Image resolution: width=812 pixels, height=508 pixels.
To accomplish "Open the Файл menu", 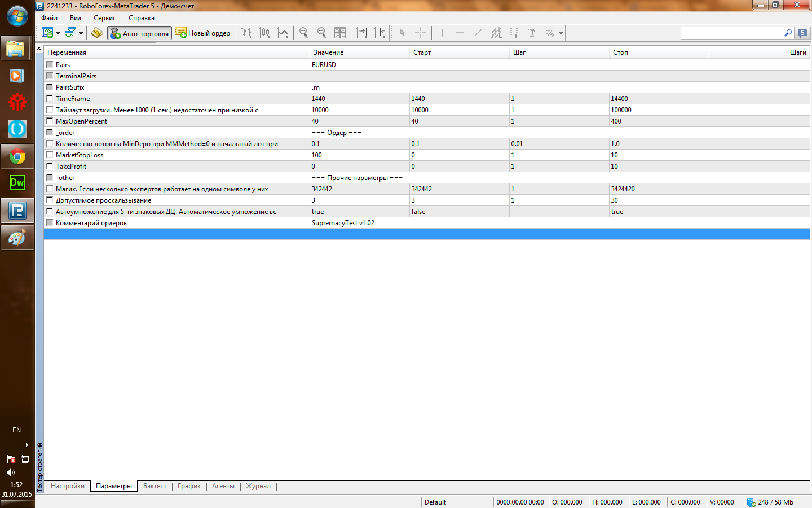I will tap(50, 18).
